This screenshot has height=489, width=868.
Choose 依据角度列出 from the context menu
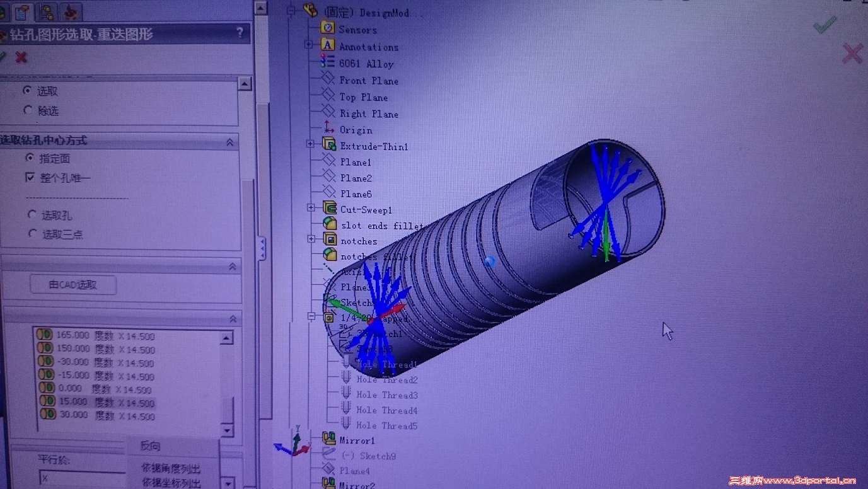[x=170, y=468]
